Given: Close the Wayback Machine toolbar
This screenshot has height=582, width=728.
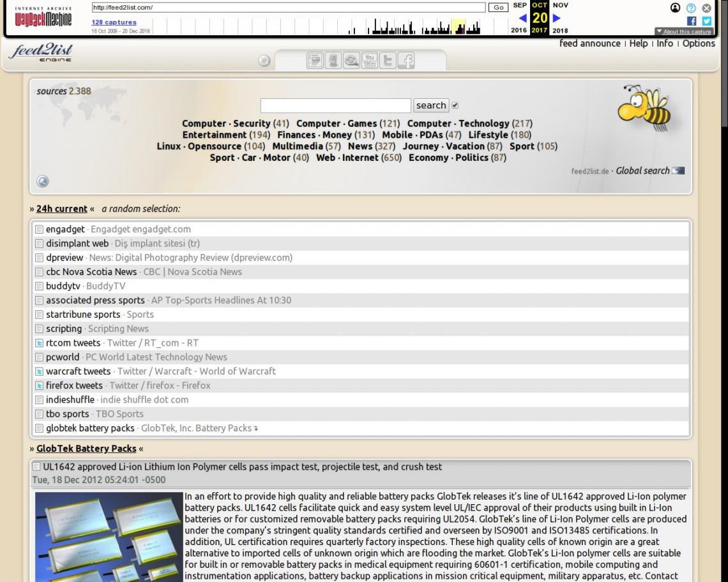Looking at the screenshot, I should [x=707, y=8].
